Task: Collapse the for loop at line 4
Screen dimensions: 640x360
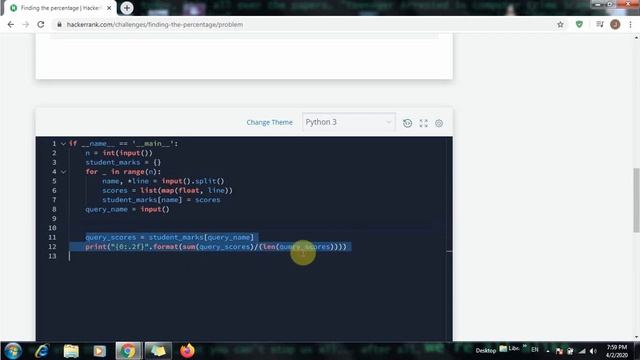Action: click(x=63, y=172)
